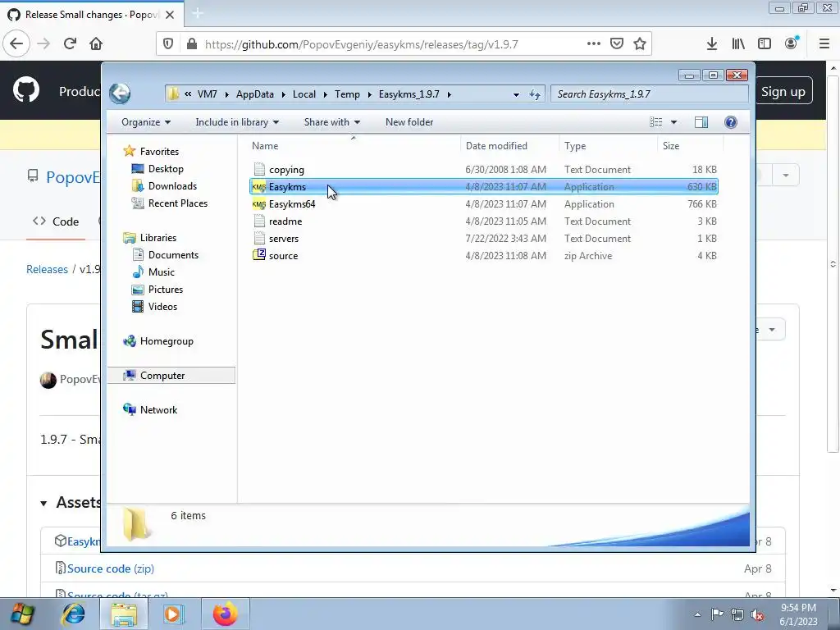
Task: Click Homegroup in navigation pane
Action: point(166,341)
